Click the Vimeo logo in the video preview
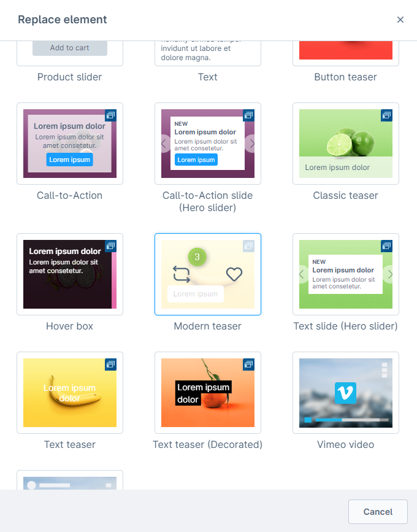This screenshot has width=417, height=532. 345,393
